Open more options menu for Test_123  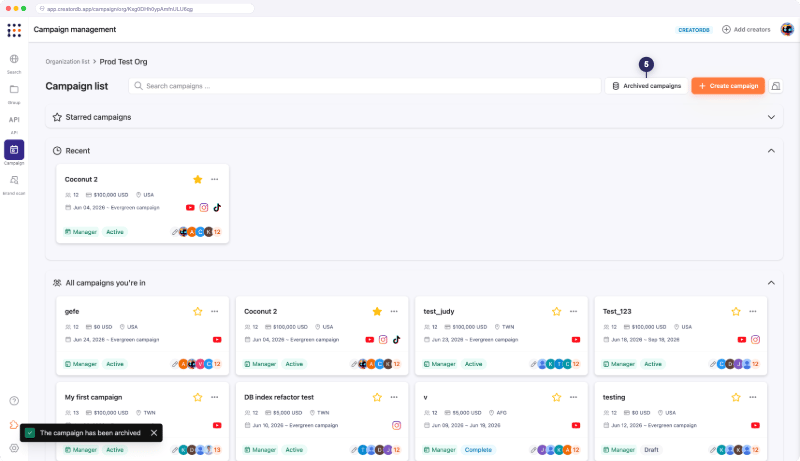753,311
